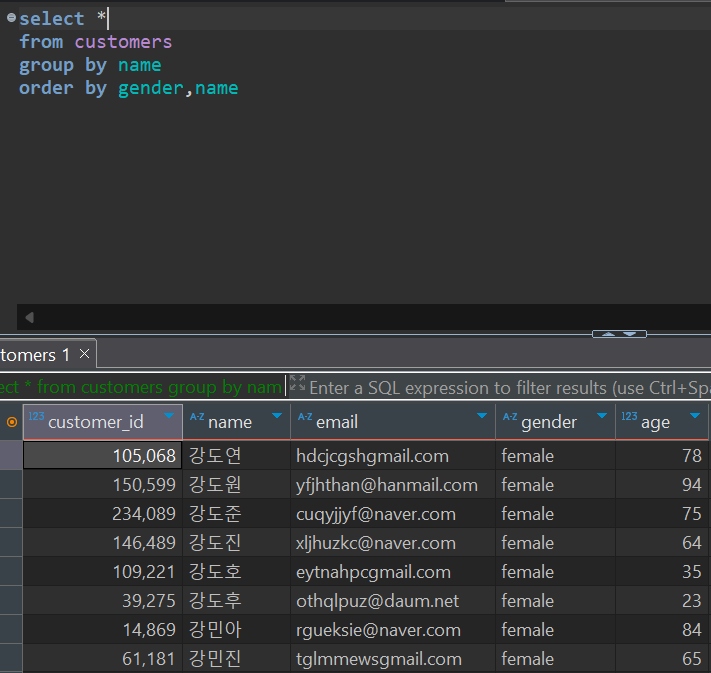Open gender column filter dropdown arrow
The image size is (711, 673).
[x=602, y=416]
